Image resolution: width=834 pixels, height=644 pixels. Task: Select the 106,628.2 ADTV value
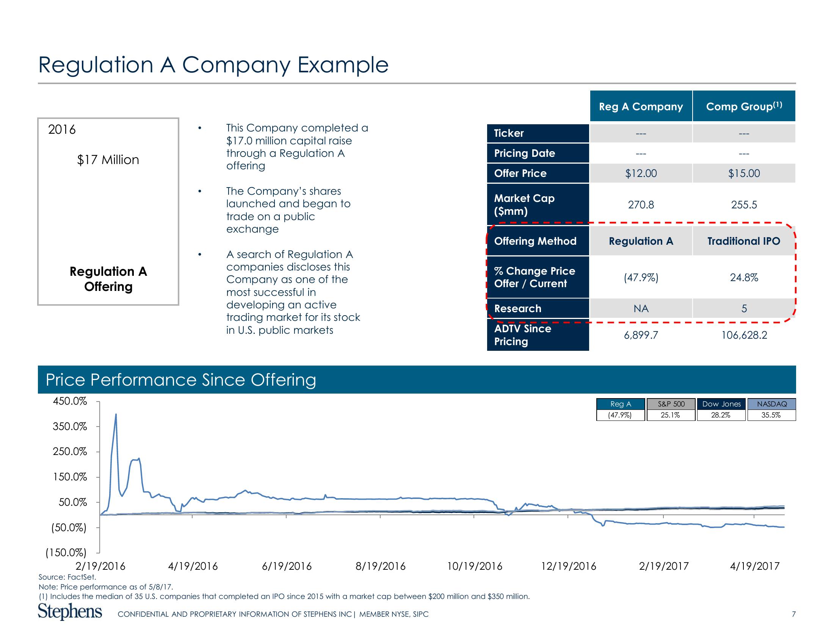pyautogui.click(x=744, y=335)
